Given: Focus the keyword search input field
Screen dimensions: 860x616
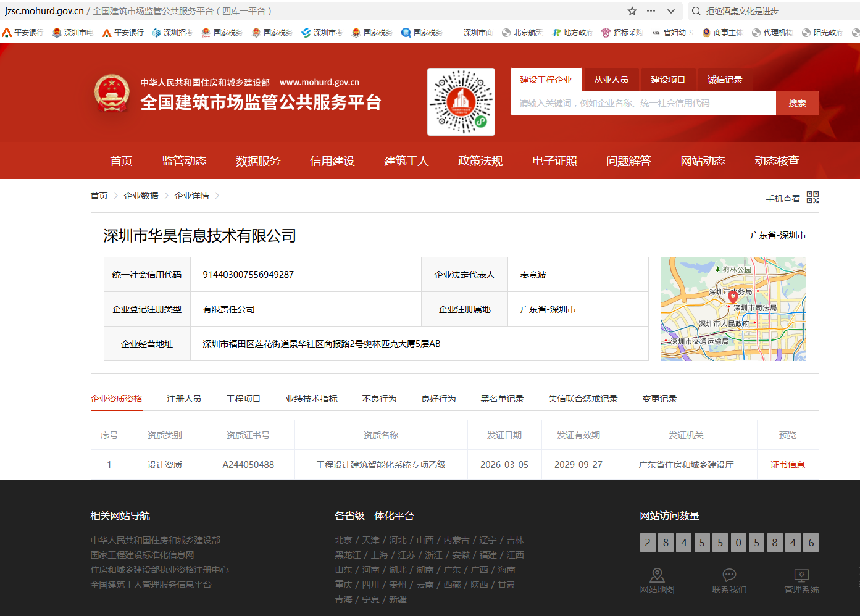Looking at the screenshot, I should 643,103.
